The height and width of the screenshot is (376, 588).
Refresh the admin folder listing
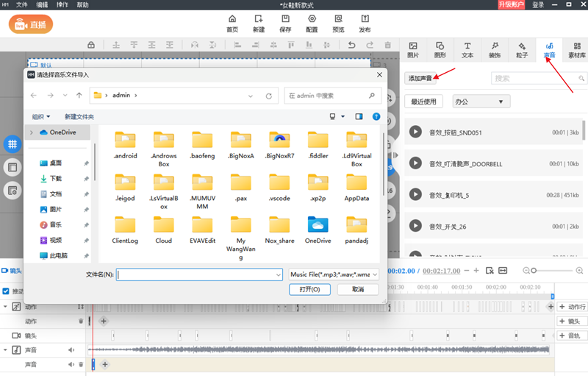269,96
